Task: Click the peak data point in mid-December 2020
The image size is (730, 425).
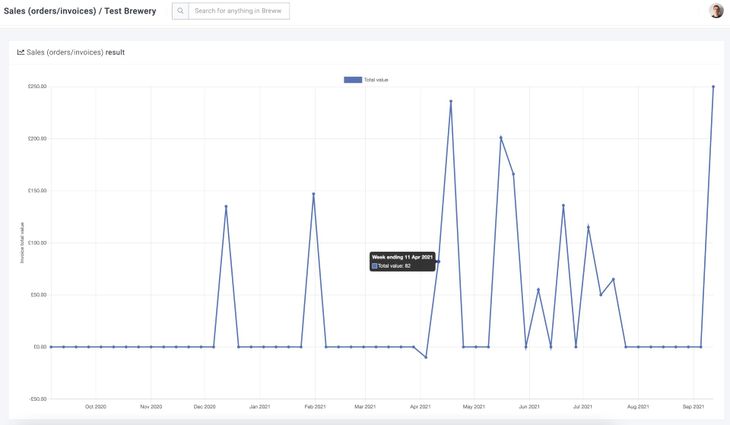Action: 226,206
